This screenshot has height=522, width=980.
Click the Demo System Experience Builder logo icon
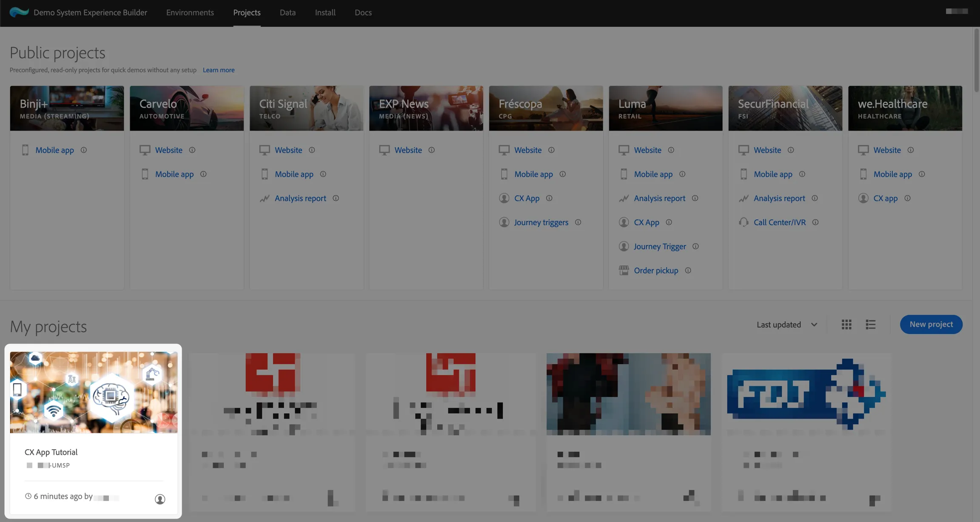coord(19,12)
